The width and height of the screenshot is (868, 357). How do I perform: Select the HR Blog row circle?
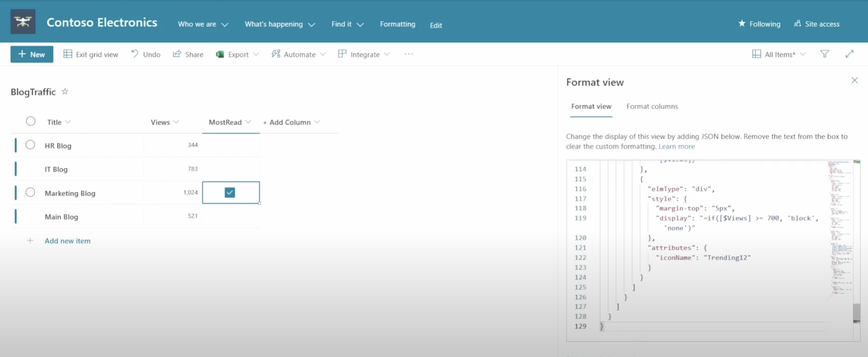point(30,145)
